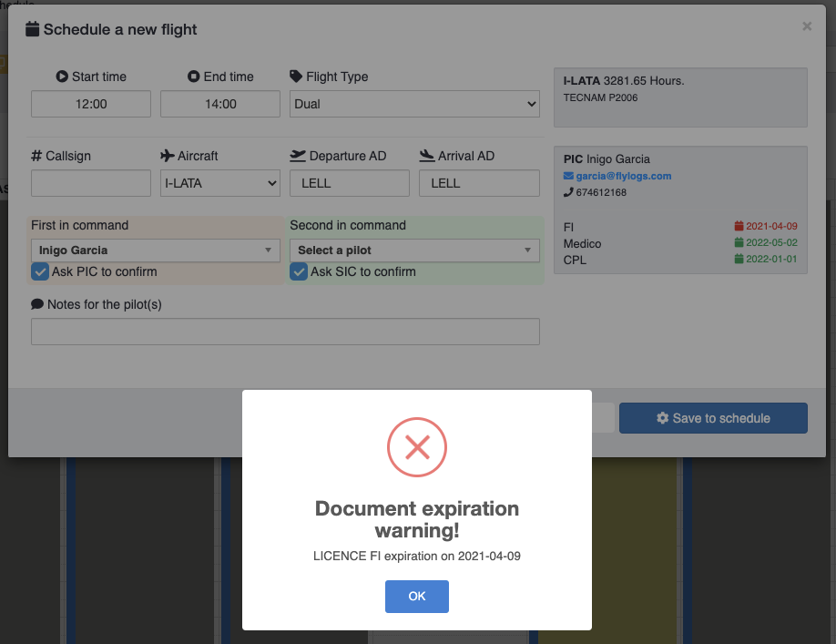Viewport: 836px width, 644px height.
Task: Click the Callsign input field
Action: 91,183
